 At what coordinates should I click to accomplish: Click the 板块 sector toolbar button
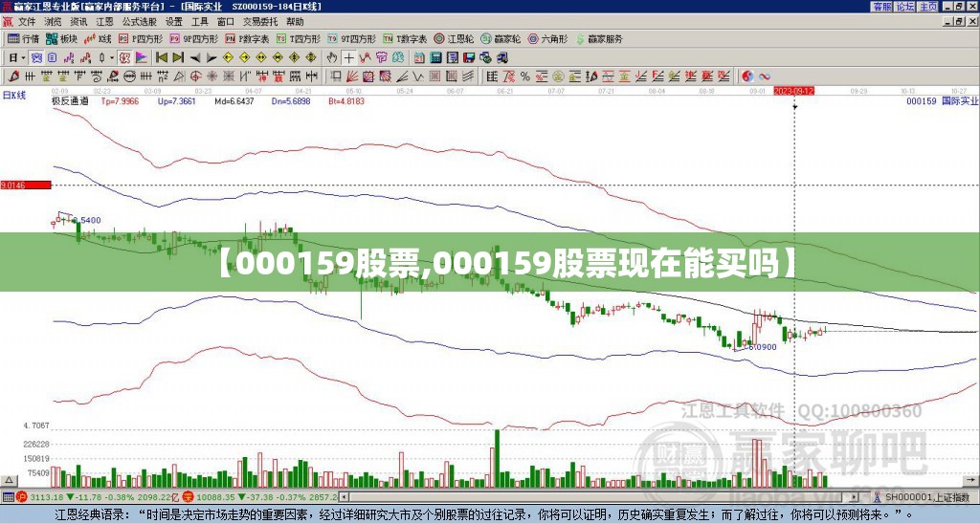pyautogui.click(x=61, y=38)
